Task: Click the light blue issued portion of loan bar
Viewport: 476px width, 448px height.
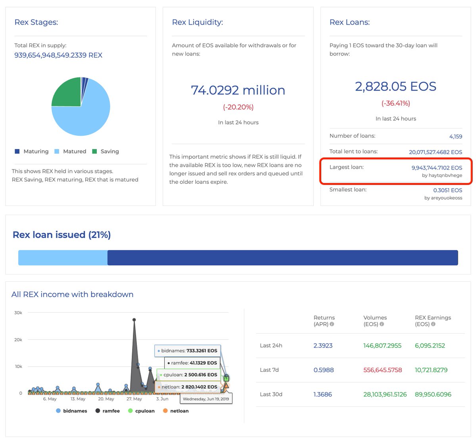Action: pyautogui.click(x=63, y=258)
